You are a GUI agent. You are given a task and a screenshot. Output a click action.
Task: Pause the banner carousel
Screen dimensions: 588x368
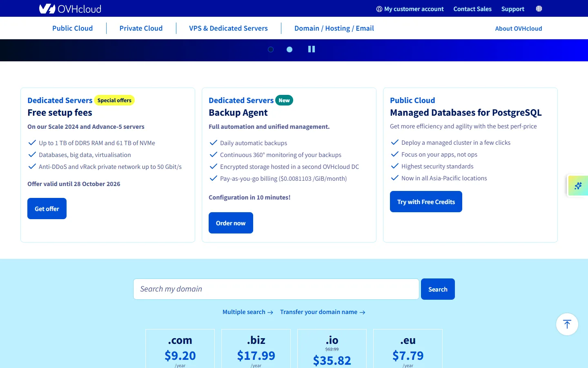[312, 49]
